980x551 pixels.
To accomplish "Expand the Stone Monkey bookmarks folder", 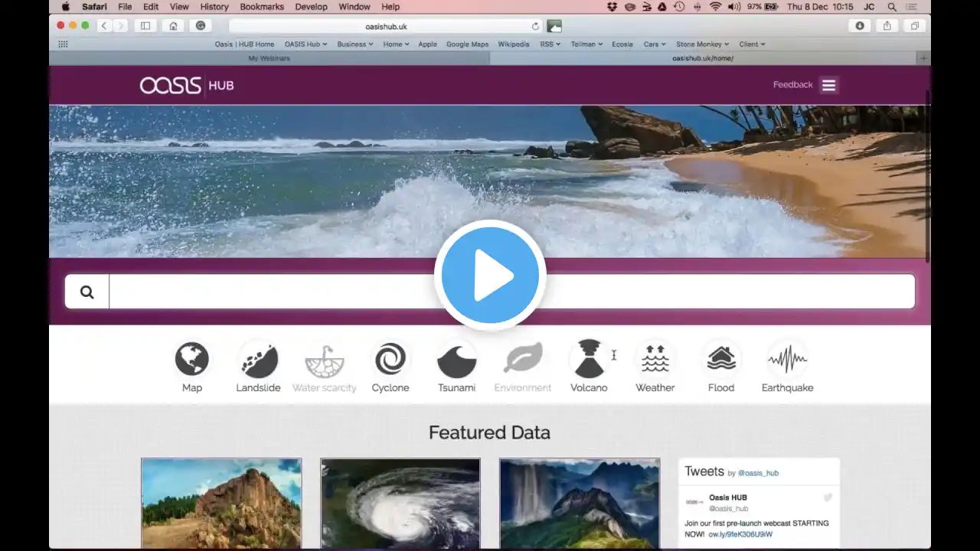I will (x=703, y=44).
